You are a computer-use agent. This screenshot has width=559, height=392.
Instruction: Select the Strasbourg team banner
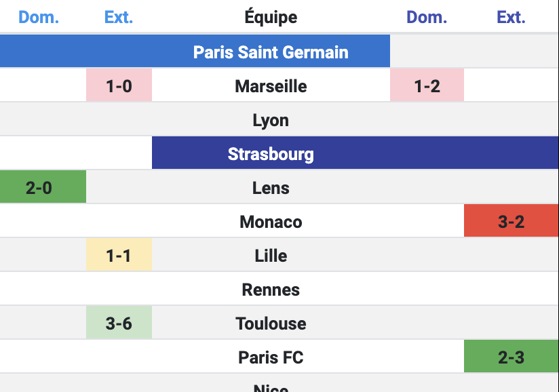click(271, 154)
